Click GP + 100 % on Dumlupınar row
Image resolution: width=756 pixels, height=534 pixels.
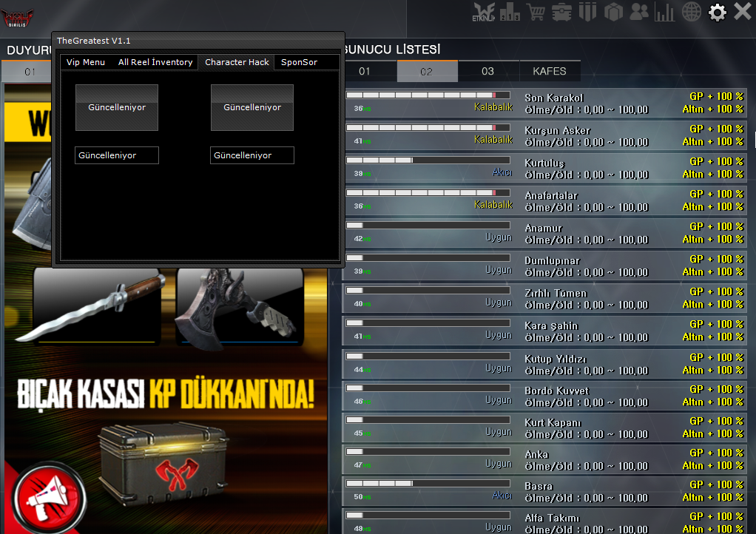pyautogui.click(x=717, y=260)
